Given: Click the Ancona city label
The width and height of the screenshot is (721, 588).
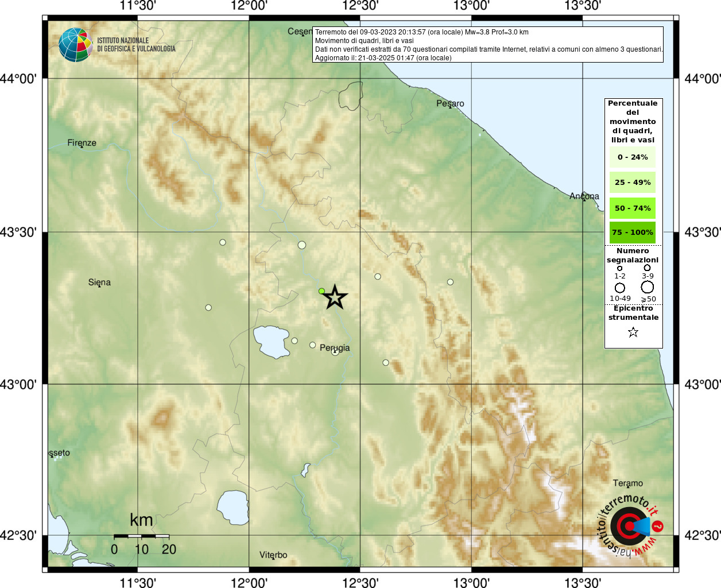Looking at the screenshot, I should pos(584,196).
